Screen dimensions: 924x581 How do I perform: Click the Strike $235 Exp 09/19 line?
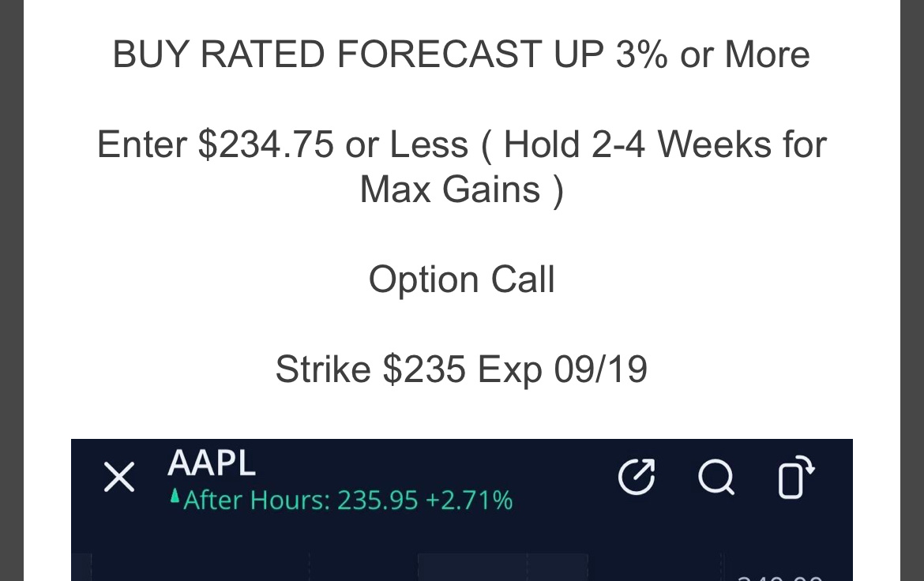461,369
